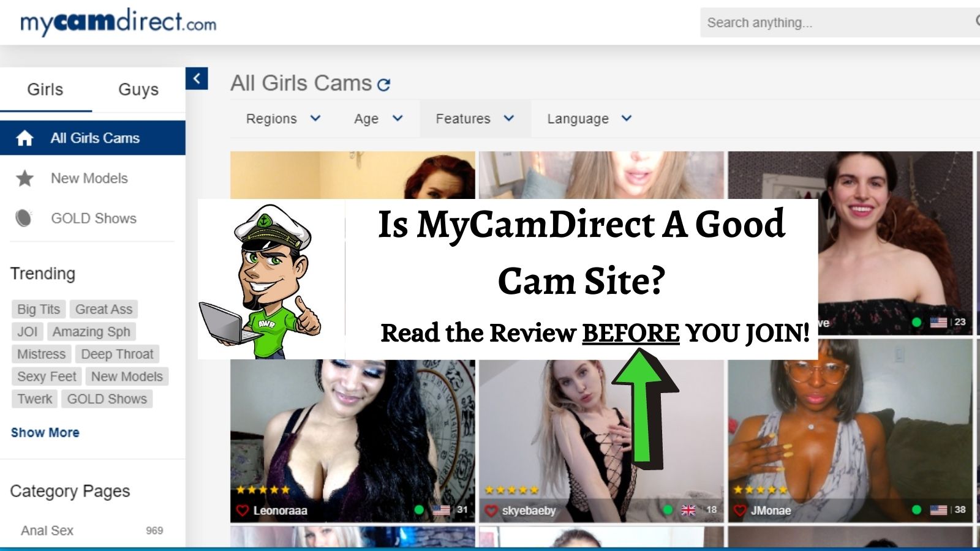Toggle the heart icon for skyebaeby
Image resolution: width=980 pixels, height=551 pixels.
point(491,511)
